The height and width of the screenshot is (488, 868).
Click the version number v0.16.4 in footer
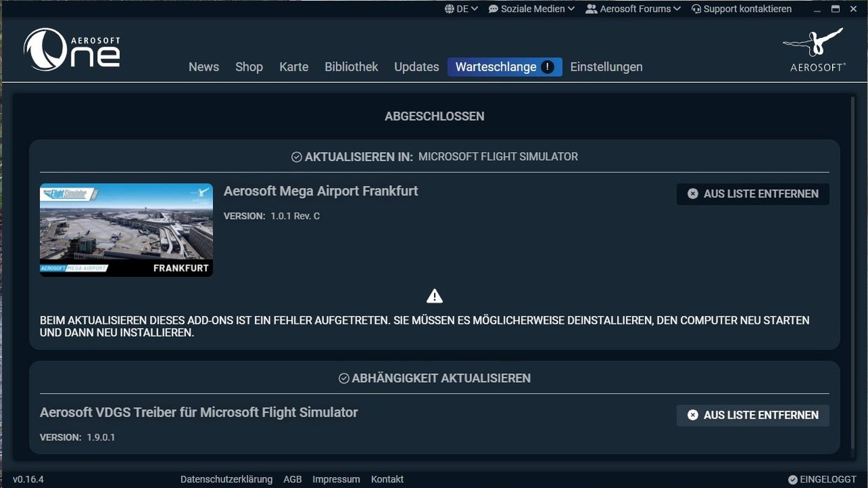[x=28, y=479]
